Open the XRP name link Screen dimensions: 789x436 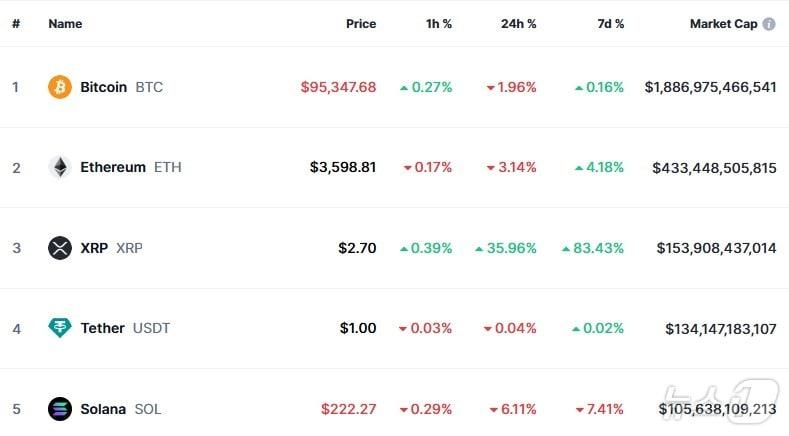click(94, 248)
